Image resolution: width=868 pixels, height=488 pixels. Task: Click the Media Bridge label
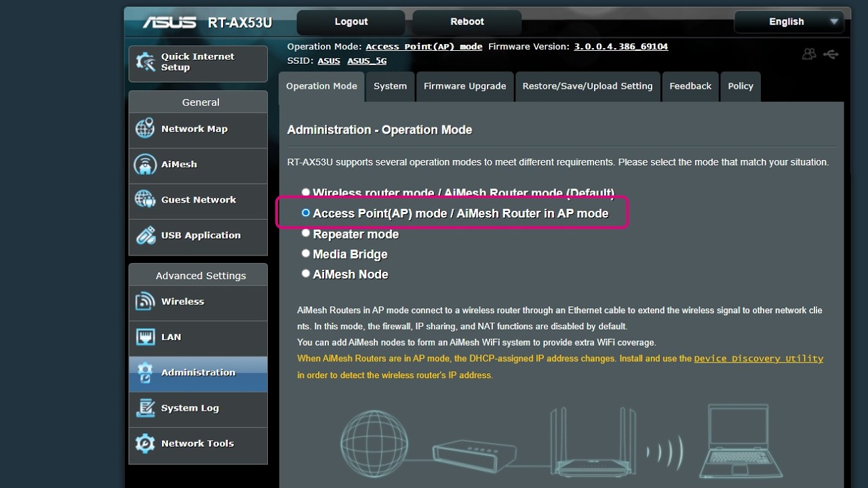coord(350,254)
